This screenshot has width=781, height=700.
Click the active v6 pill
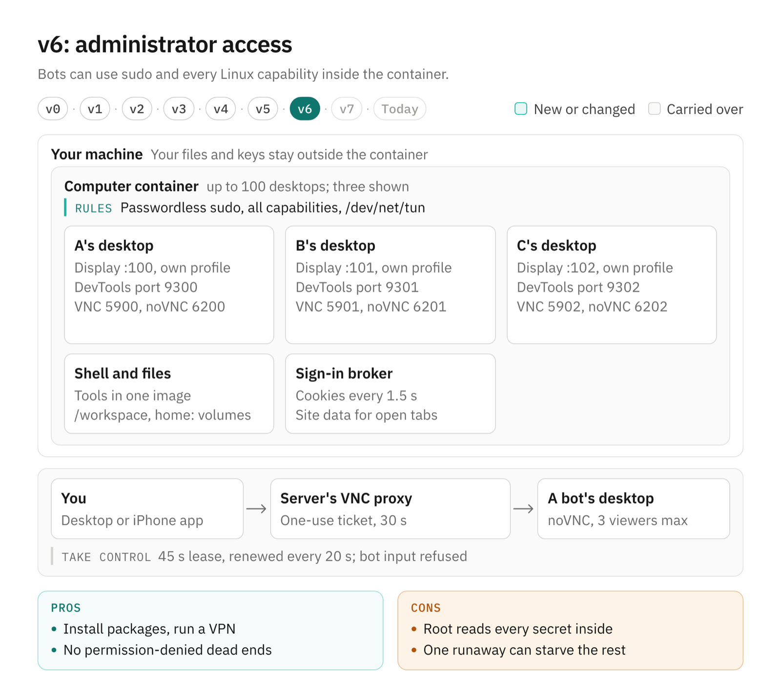tap(305, 109)
